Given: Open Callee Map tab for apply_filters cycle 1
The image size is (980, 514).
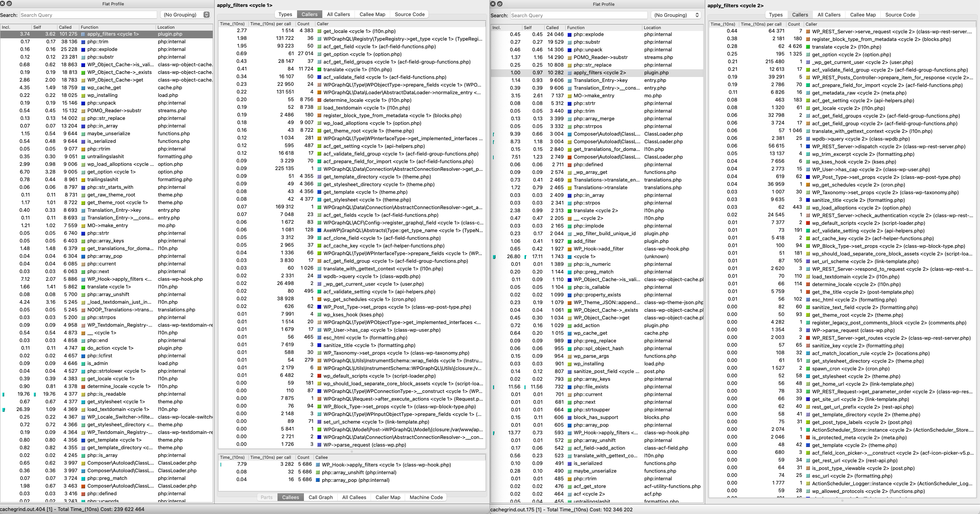Looking at the screenshot, I should [x=372, y=14].
